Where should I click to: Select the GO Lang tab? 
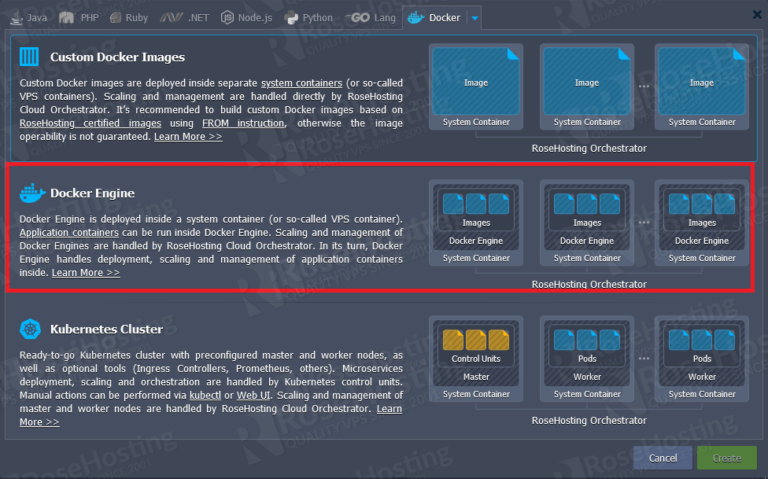point(370,18)
